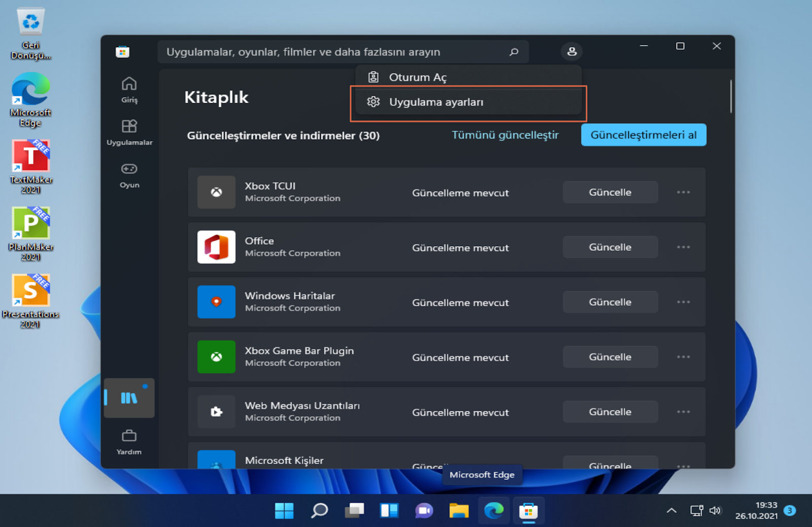Click the network tray icon
812x527 pixels.
point(696,511)
